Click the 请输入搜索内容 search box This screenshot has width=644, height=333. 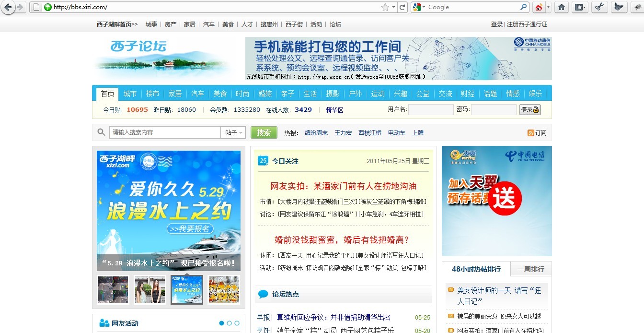(x=165, y=132)
